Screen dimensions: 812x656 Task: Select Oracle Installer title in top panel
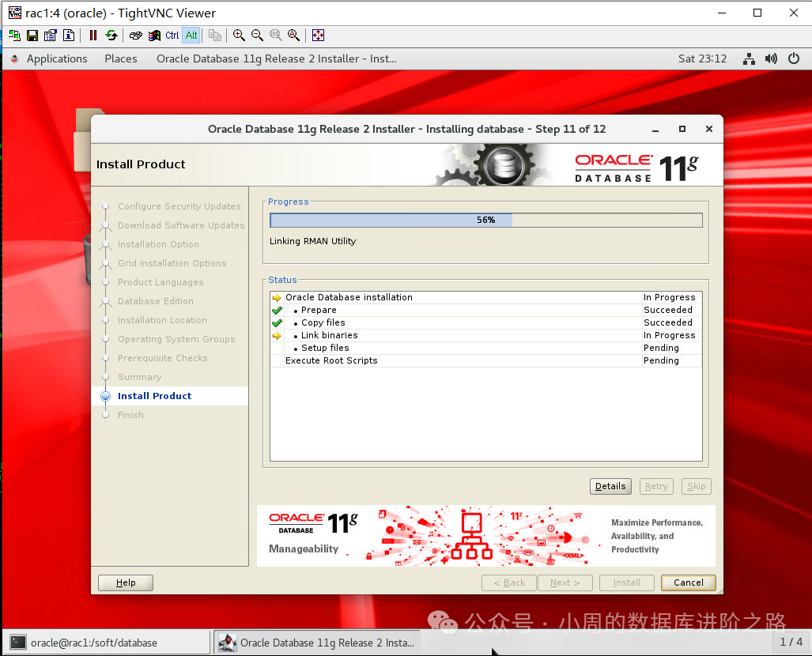[277, 58]
